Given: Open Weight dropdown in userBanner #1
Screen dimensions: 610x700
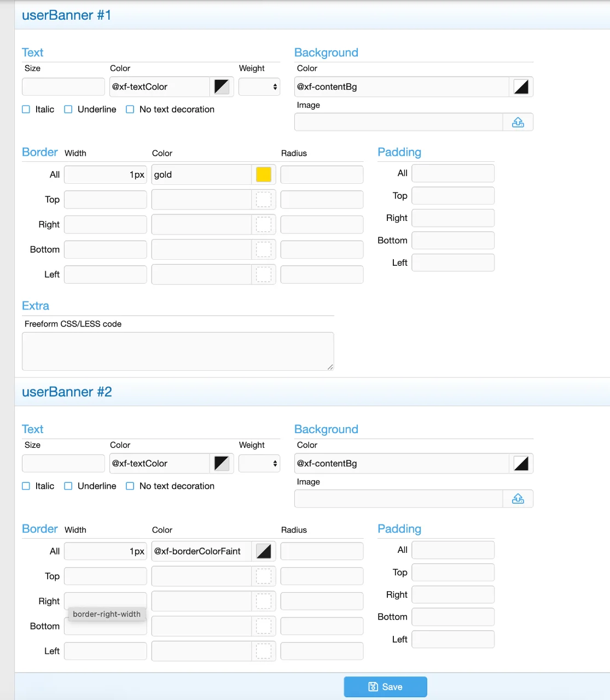Looking at the screenshot, I should (x=259, y=87).
